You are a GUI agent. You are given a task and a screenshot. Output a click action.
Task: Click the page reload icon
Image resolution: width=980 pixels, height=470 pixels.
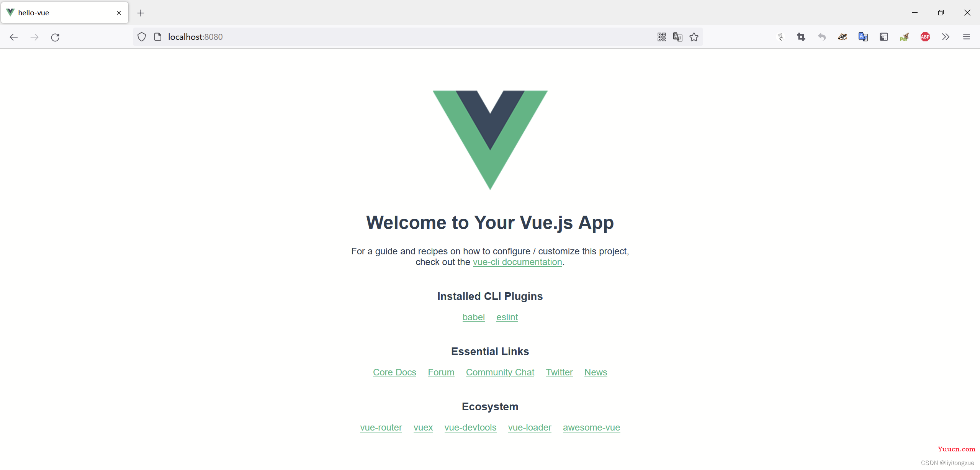coord(56,36)
